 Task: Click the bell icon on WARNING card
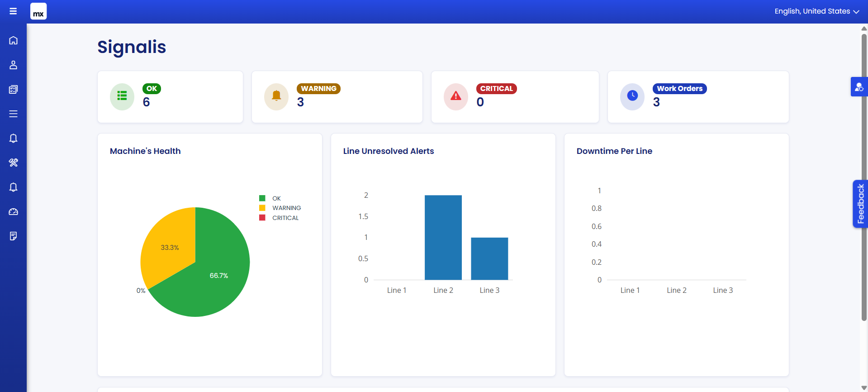coord(276,96)
